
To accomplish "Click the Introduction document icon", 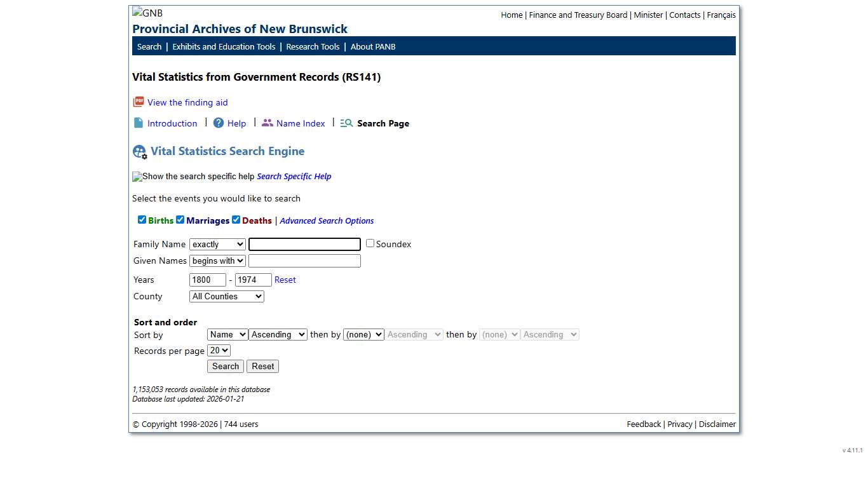I will 138,123.
